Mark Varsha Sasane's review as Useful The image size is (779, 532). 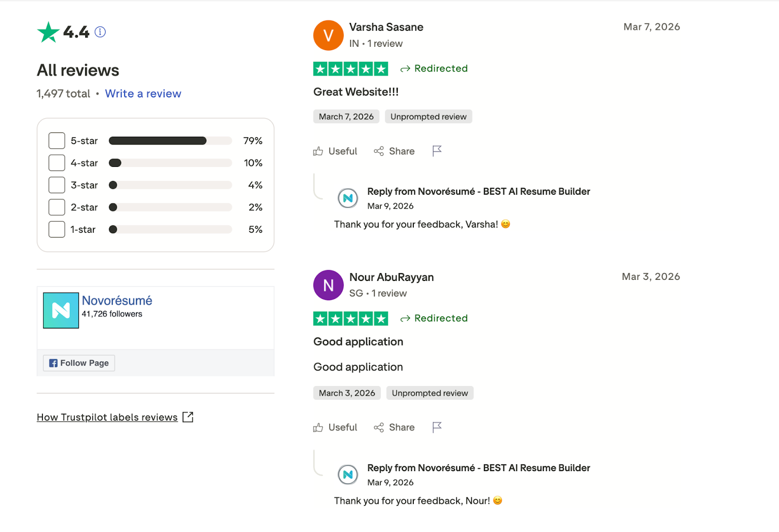335,151
